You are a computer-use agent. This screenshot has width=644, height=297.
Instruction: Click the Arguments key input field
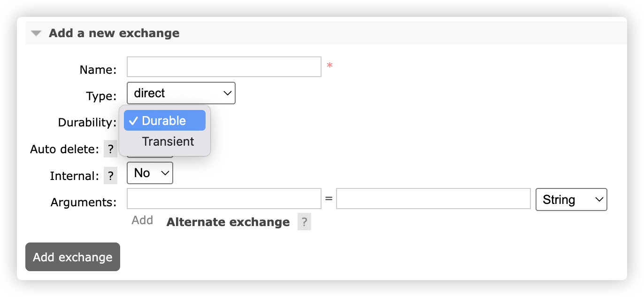(224, 199)
